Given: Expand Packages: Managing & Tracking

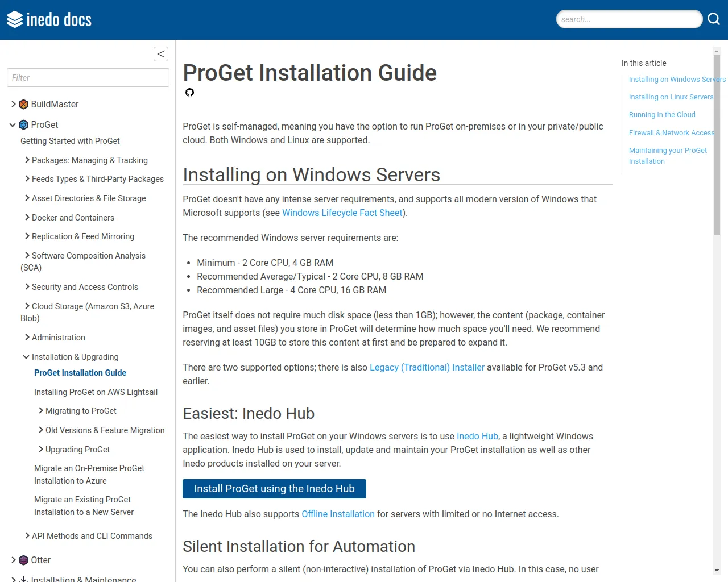Looking at the screenshot, I should 27,160.
